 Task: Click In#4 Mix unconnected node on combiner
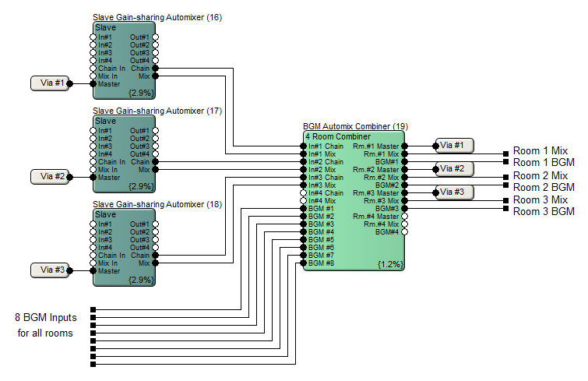point(304,200)
